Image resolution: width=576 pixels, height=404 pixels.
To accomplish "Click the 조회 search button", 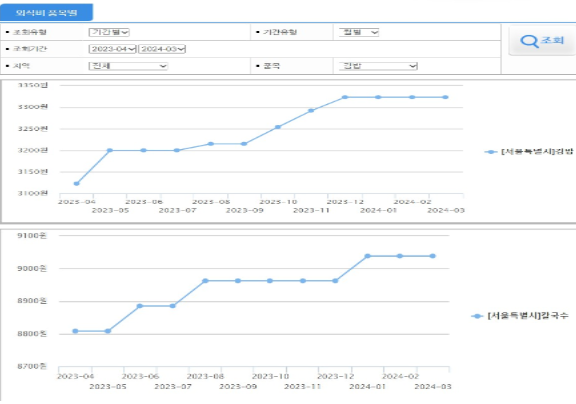I will pyautogui.click(x=542, y=41).
